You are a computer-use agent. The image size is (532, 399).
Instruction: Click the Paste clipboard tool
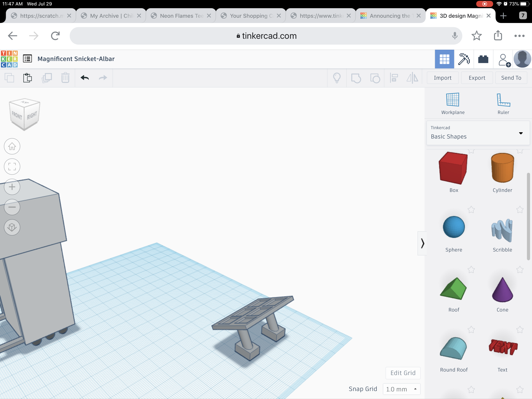click(28, 78)
